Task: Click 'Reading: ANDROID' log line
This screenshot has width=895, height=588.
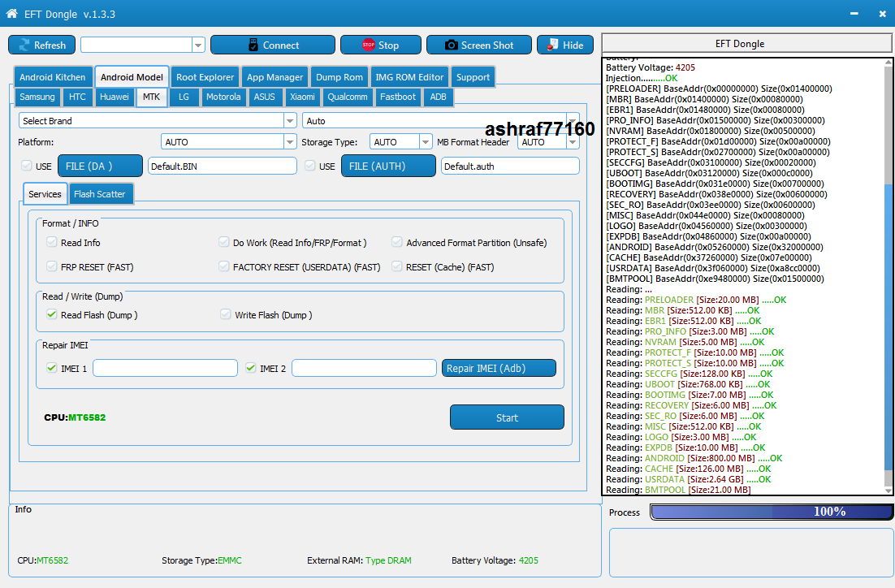Action: tap(694, 458)
